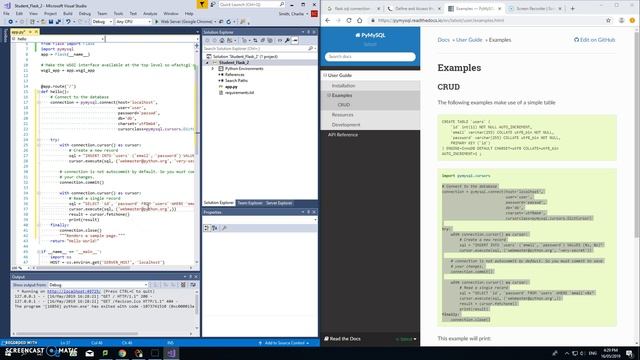Open Show output from Debug dropdown
Screen dimensions: 640x360
(98, 284)
